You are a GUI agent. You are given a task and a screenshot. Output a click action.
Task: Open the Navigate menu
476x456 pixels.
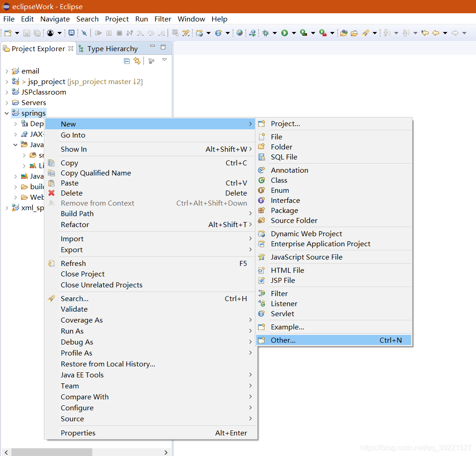55,19
